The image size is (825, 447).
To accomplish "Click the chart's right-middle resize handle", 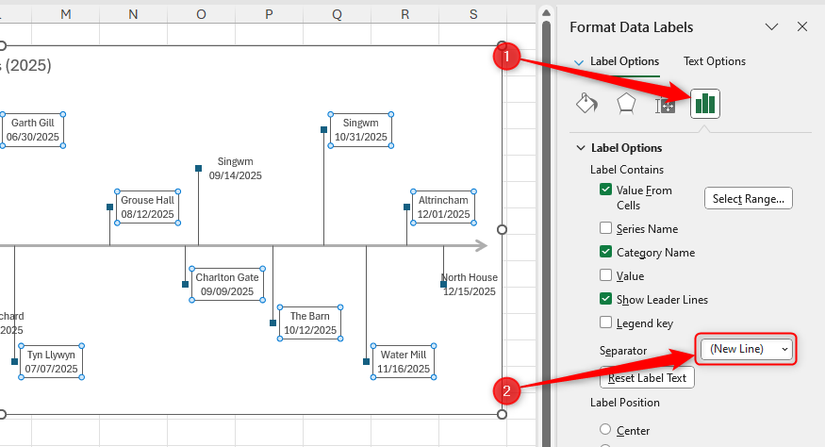I will pos(502,230).
